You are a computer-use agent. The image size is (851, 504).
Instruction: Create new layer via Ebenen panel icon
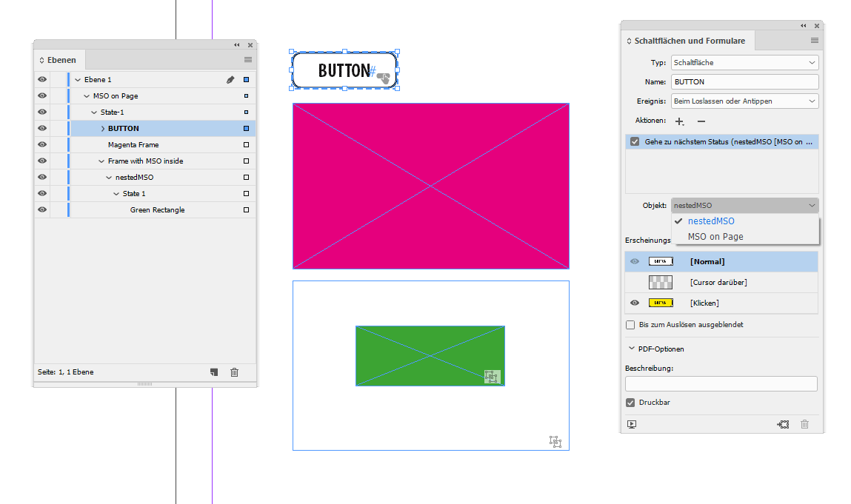213,373
